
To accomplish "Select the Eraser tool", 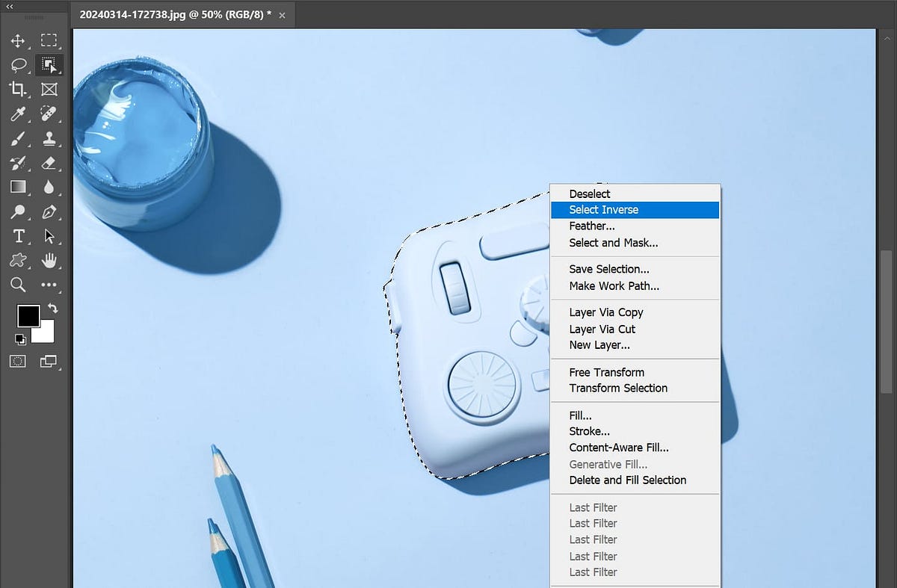I will click(49, 162).
